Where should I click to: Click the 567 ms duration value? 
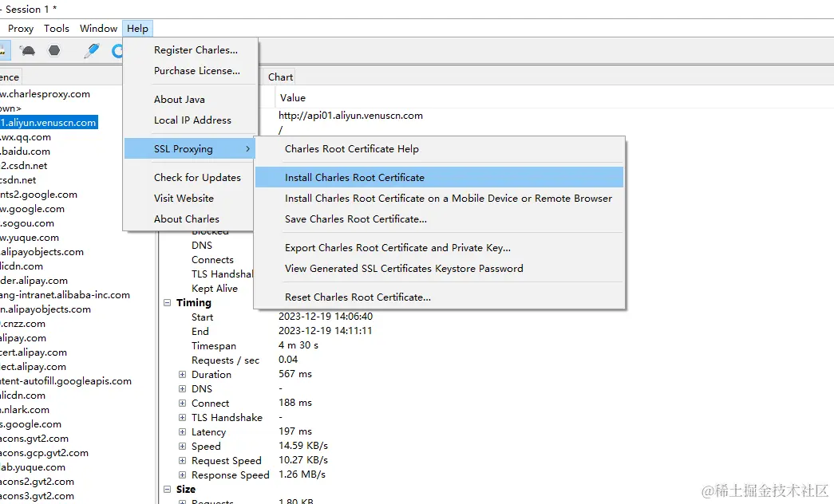click(x=295, y=374)
